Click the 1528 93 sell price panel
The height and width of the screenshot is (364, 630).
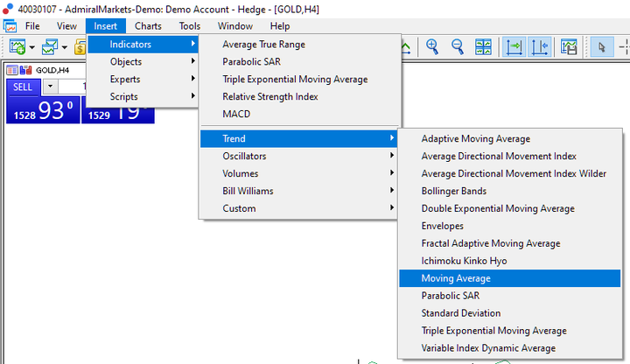click(x=43, y=110)
